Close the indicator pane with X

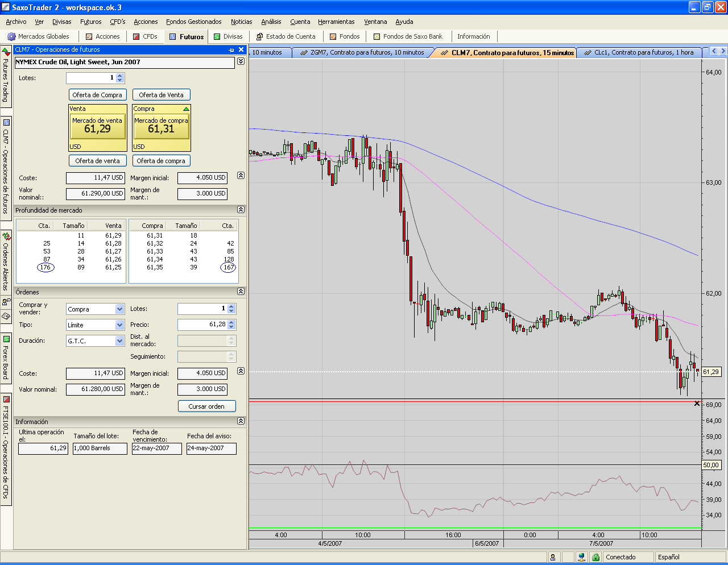click(697, 404)
